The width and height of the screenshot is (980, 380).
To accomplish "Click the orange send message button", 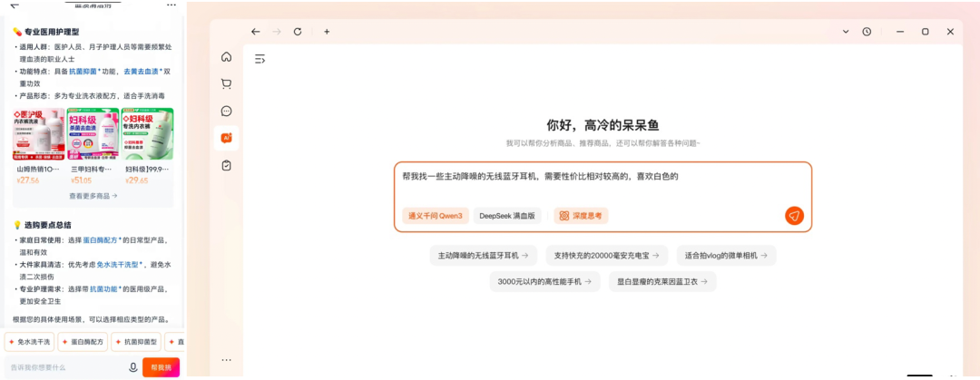I will (794, 216).
